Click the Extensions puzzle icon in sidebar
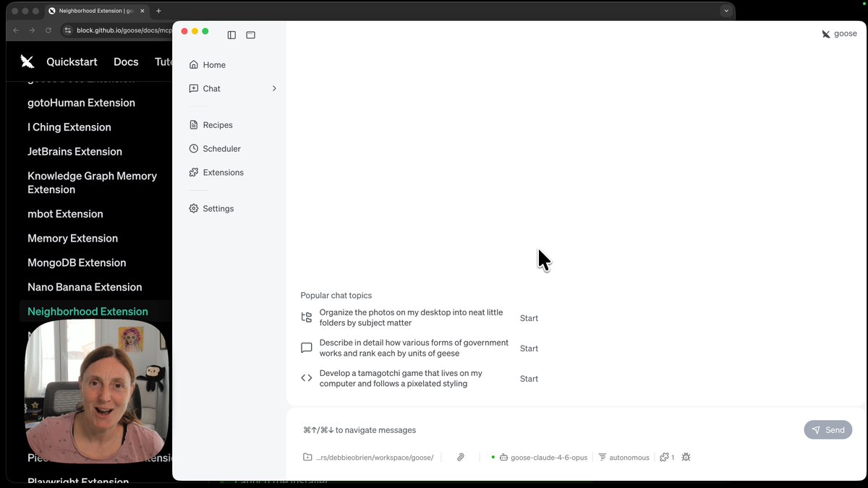868x488 pixels. coord(193,172)
